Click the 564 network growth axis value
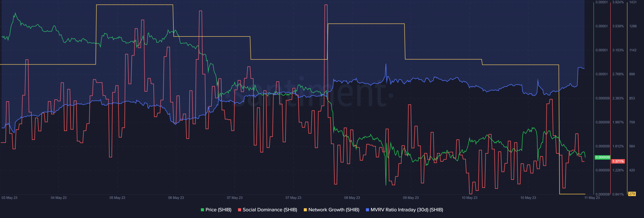Screen dimensions: 644x218 (x=632, y=146)
